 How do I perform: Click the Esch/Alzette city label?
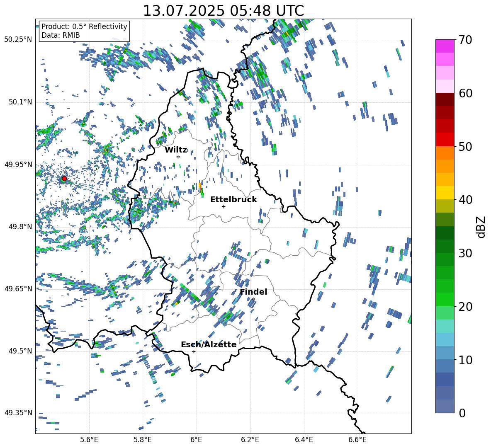coord(209,344)
